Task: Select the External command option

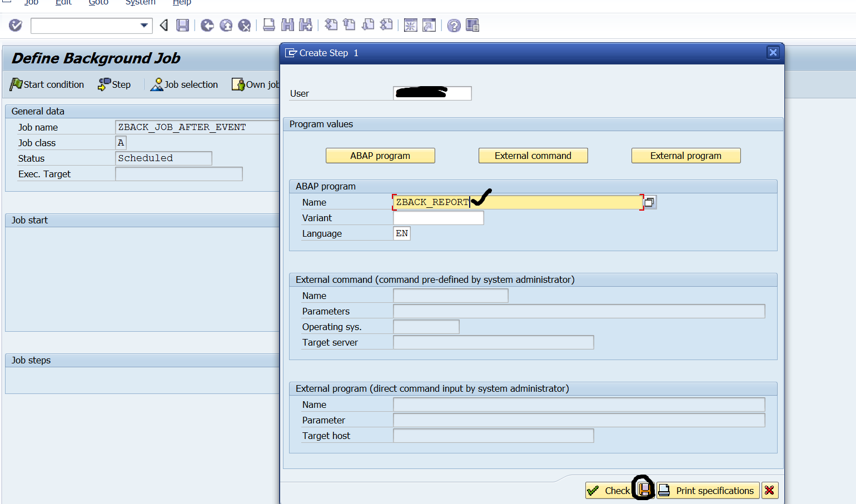Action: pyautogui.click(x=532, y=156)
